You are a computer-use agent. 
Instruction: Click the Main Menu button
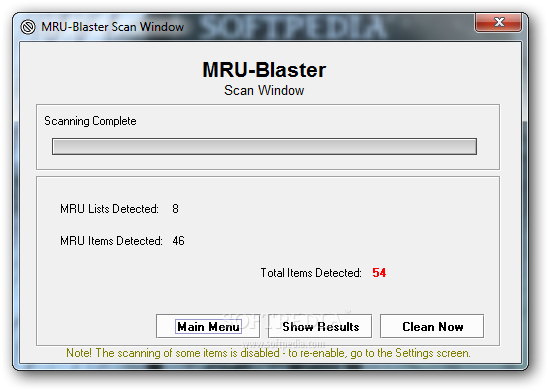pos(208,326)
